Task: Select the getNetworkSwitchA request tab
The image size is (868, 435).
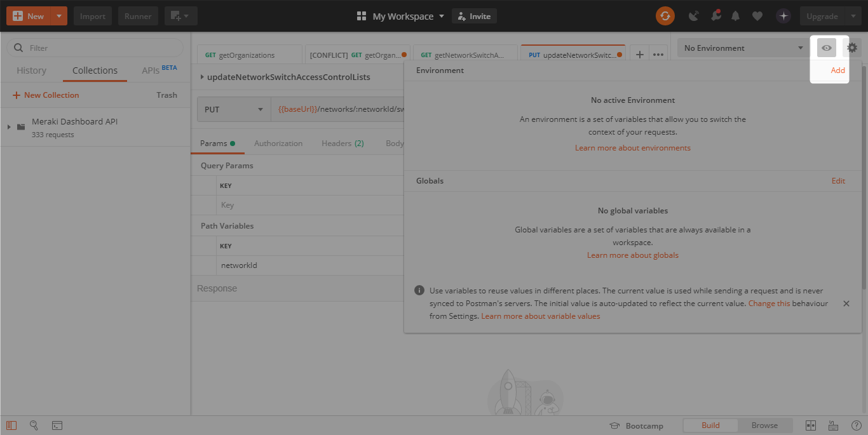Action: click(465, 55)
